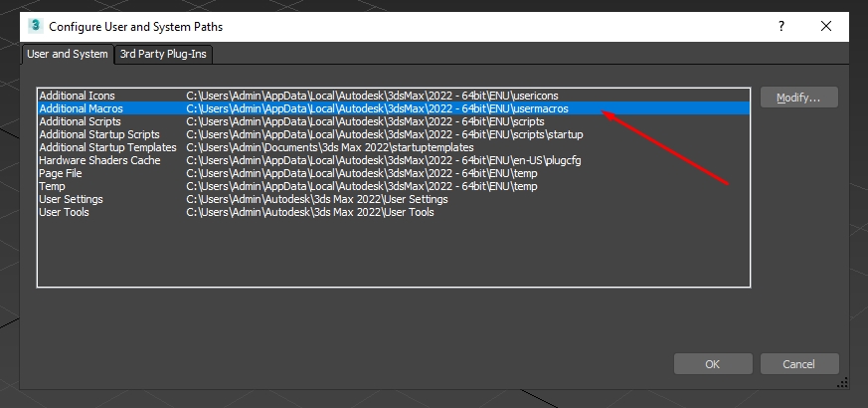868x408 pixels.
Task: Select the User and System tab
Action: tap(67, 54)
